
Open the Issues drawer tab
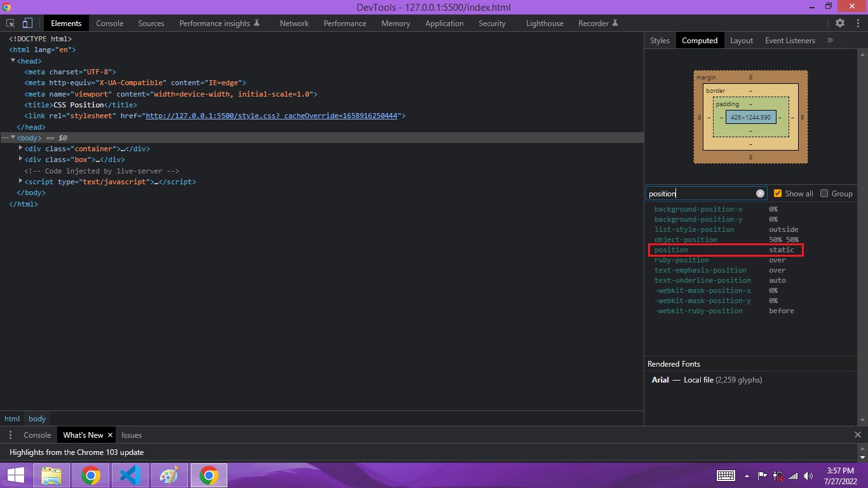click(x=132, y=435)
